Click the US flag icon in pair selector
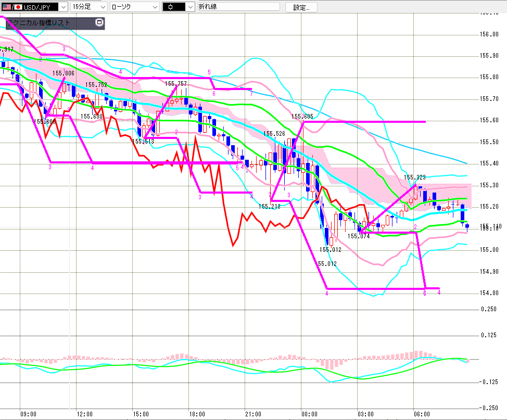The height and width of the screenshot is (420, 507). coord(6,7)
